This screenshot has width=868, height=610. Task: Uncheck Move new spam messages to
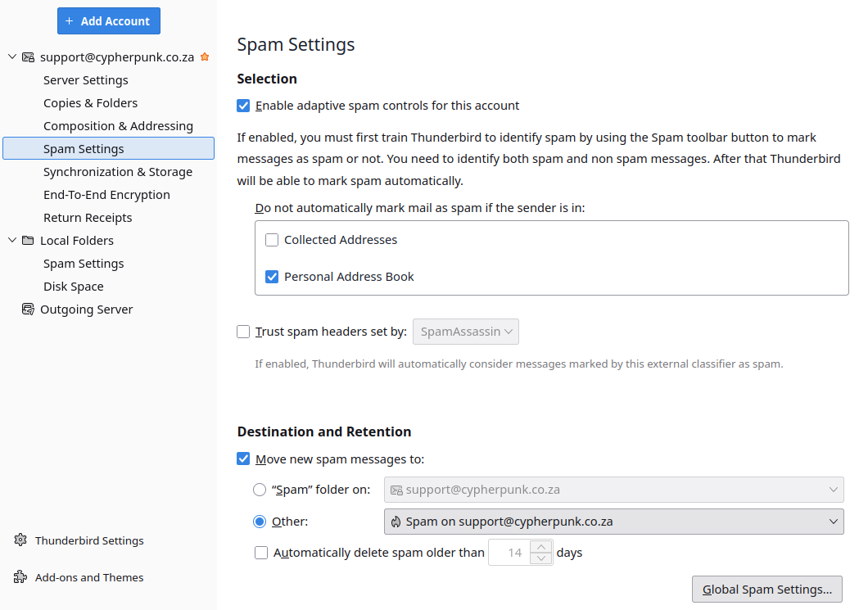point(243,459)
